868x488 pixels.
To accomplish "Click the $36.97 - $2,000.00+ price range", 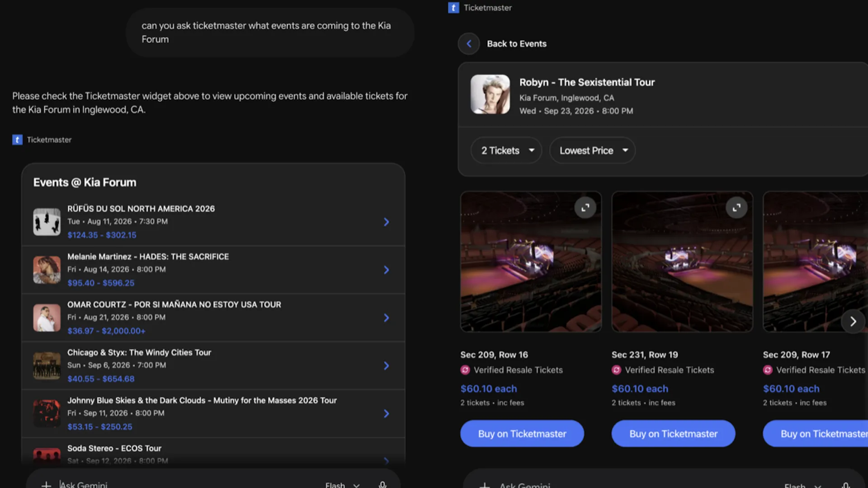I will [106, 331].
